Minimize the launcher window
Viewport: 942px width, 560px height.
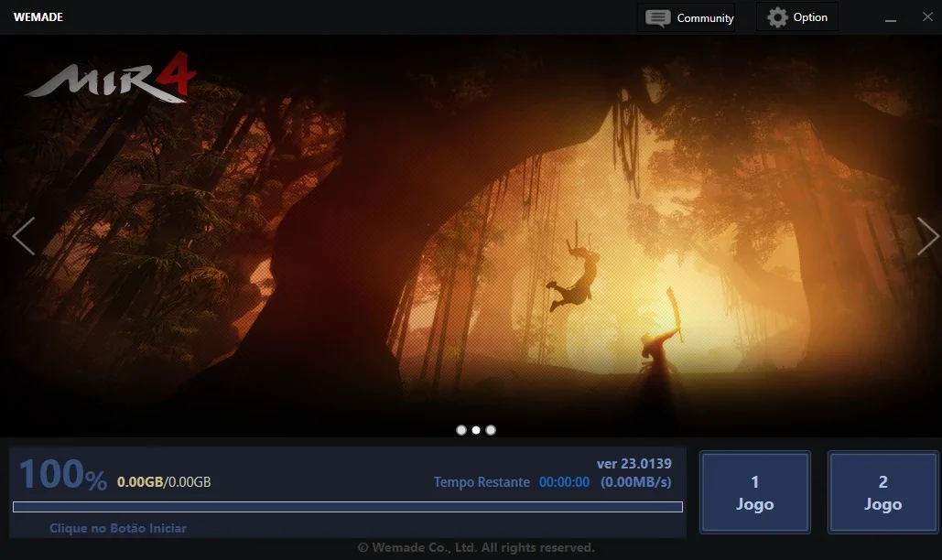tap(891, 18)
